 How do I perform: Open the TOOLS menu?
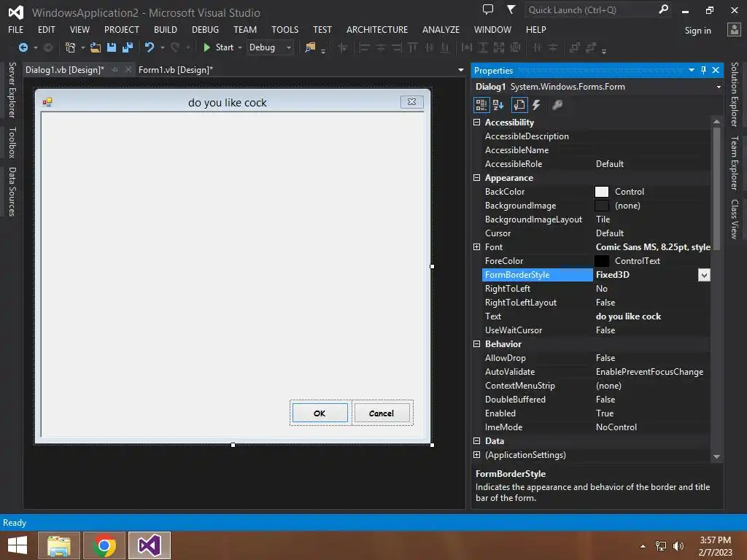point(285,29)
